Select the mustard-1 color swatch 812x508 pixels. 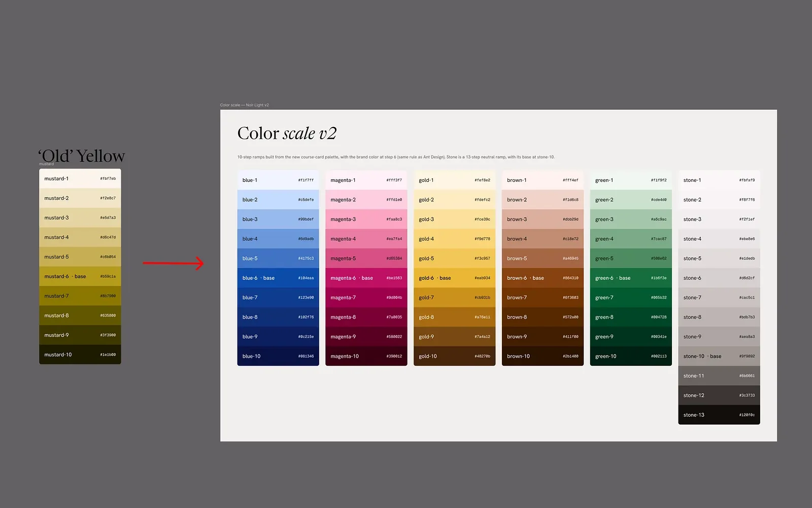tap(80, 179)
